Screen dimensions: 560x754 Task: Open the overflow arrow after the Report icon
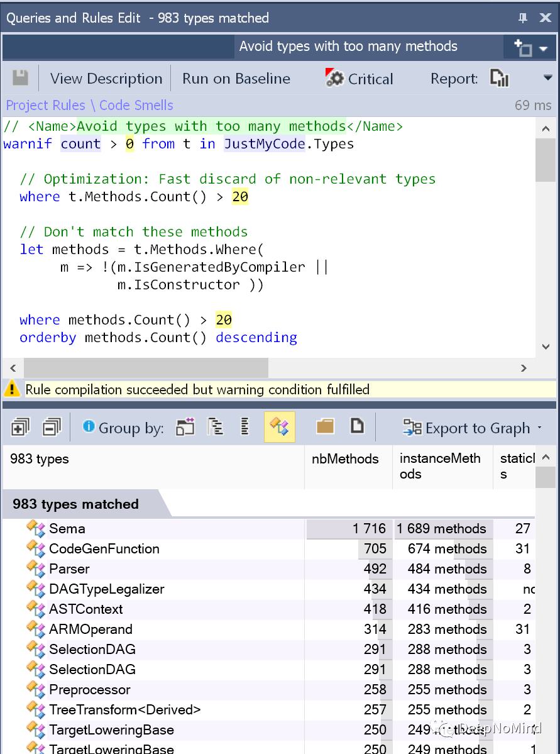pyautogui.click(x=547, y=78)
